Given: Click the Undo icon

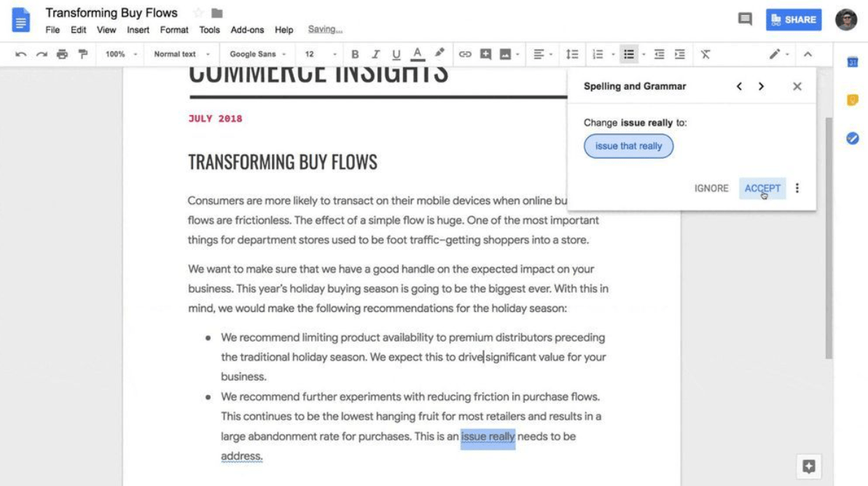Looking at the screenshot, I should (21, 53).
